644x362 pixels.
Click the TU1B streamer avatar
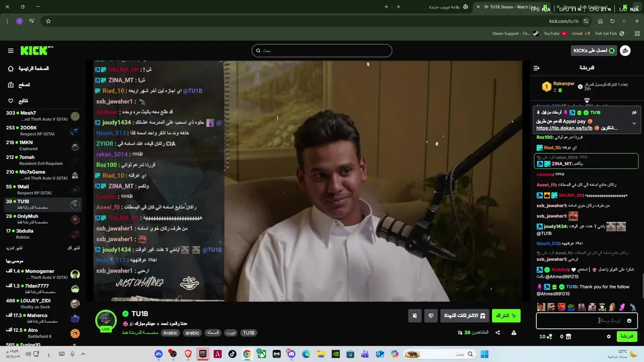[106, 320]
